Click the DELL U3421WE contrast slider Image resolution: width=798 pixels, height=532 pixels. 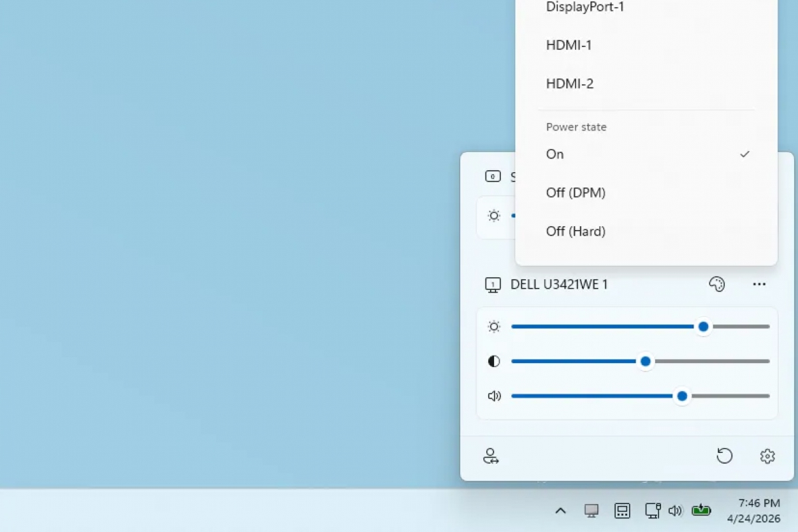tap(640, 361)
